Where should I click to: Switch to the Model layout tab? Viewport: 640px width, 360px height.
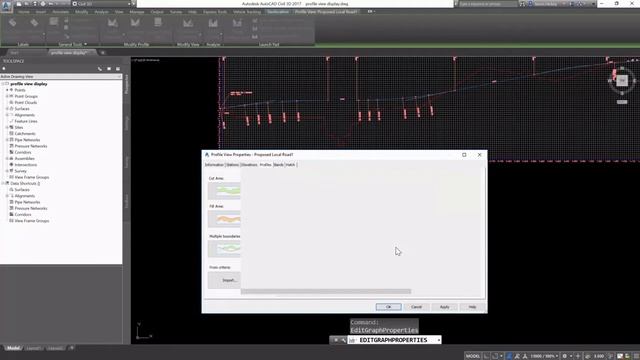click(13, 348)
